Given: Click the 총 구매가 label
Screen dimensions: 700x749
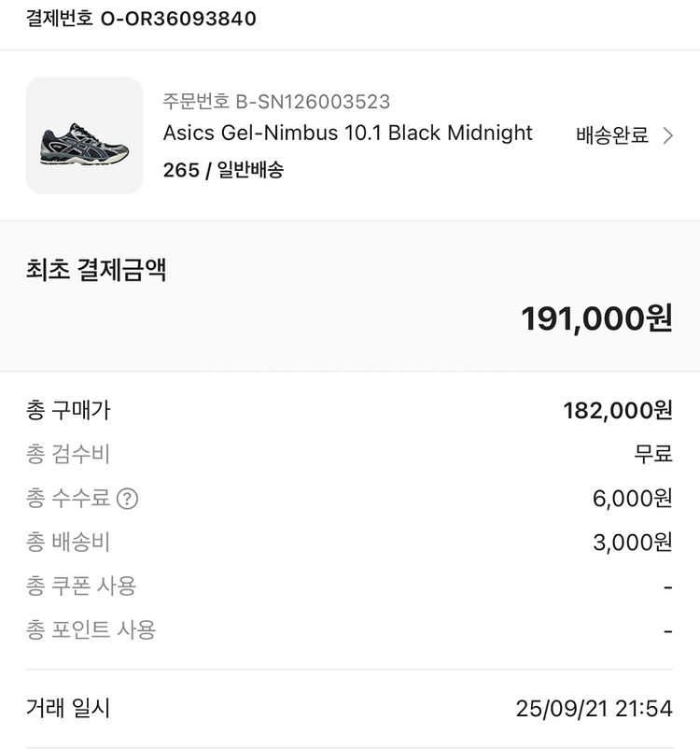Looking at the screenshot, I should [x=69, y=410].
